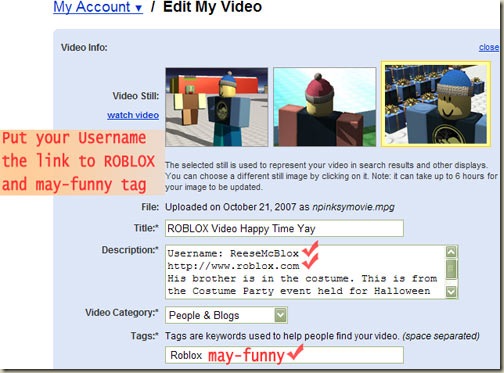Click into the Title input field
The image size is (504, 373).
[284, 228]
